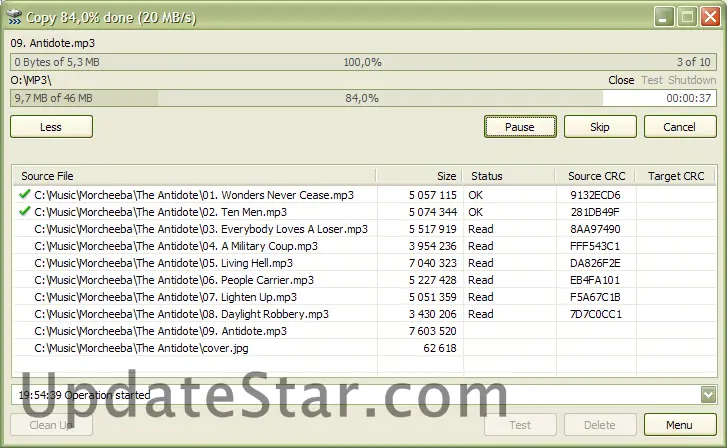Click green checkmark beside Ten Men.mp3
This screenshot has height=448, width=727.
point(25,211)
